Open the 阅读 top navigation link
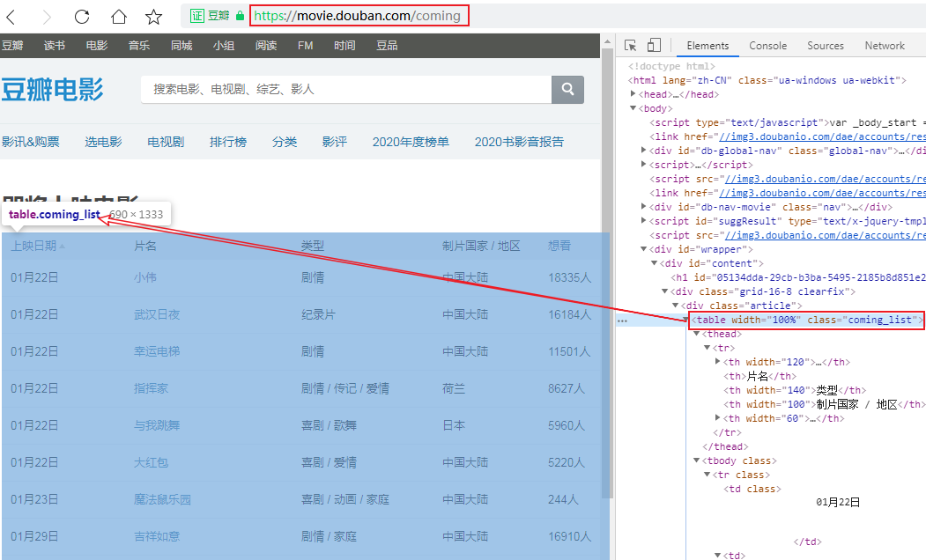This screenshot has width=926, height=560. click(x=266, y=46)
